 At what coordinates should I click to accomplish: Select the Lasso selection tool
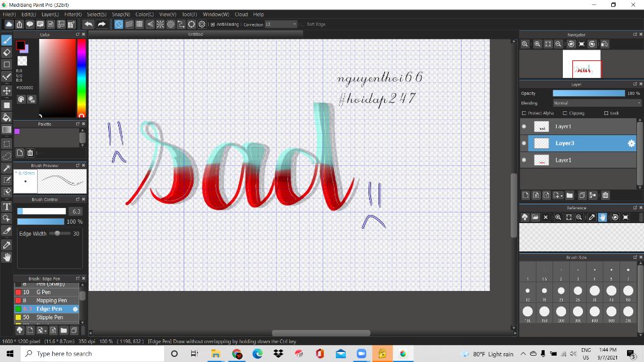pos(6,156)
